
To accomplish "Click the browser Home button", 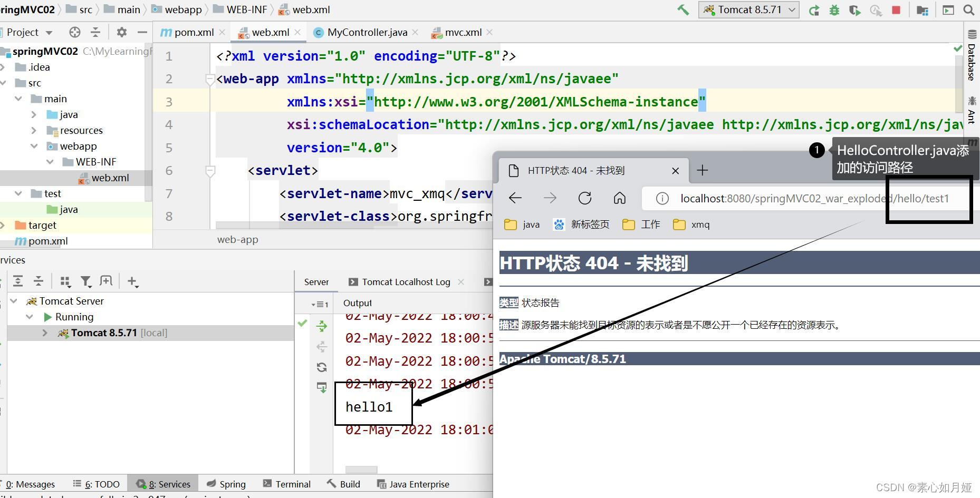I will click(x=620, y=198).
